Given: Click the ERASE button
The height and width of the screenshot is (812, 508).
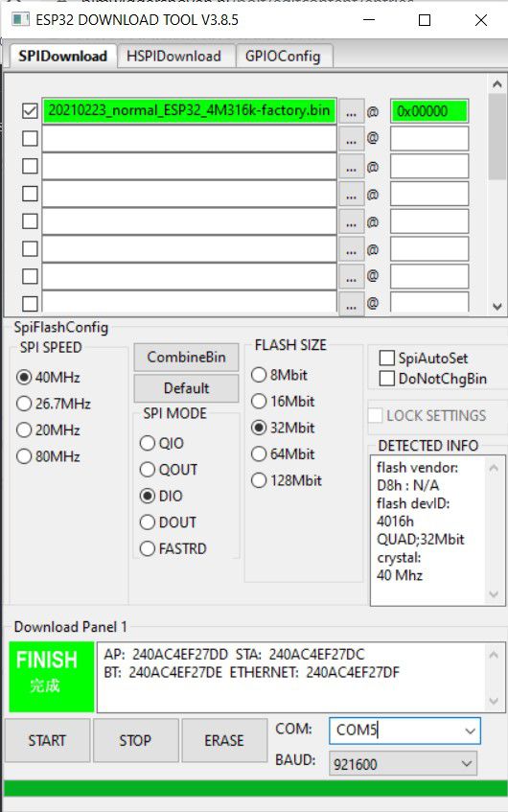Looking at the screenshot, I should pos(224,740).
